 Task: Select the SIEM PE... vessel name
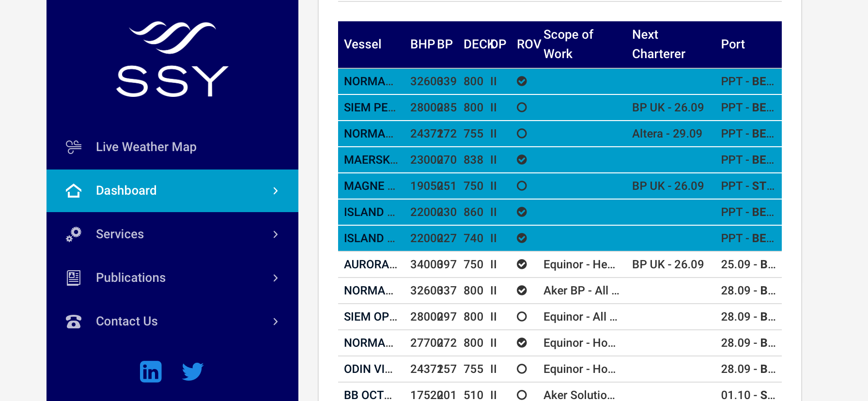coord(370,108)
